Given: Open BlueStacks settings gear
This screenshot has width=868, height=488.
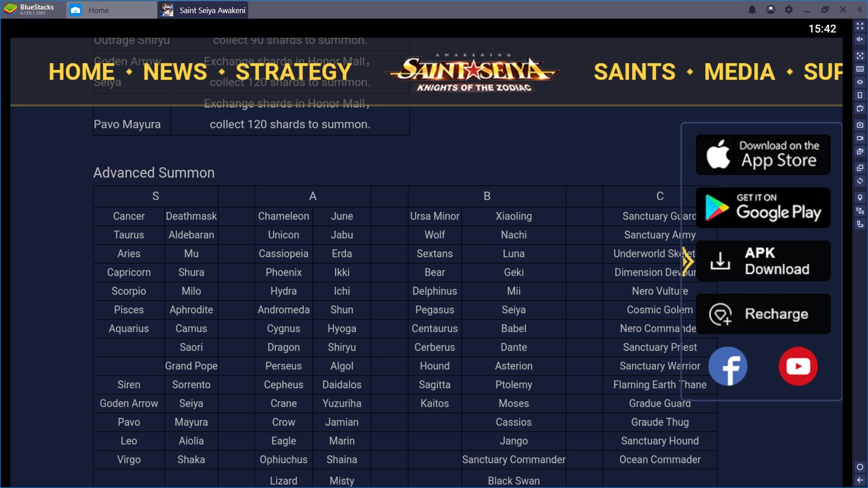Looking at the screenshot, I should [789, 9].
